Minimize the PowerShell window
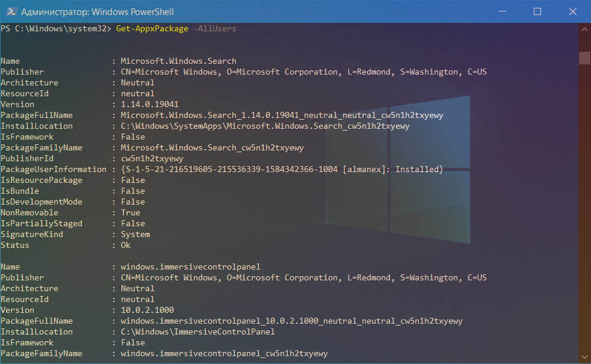Image resolution: width=591 pixels, height=364 pixels. pos(503,11)
